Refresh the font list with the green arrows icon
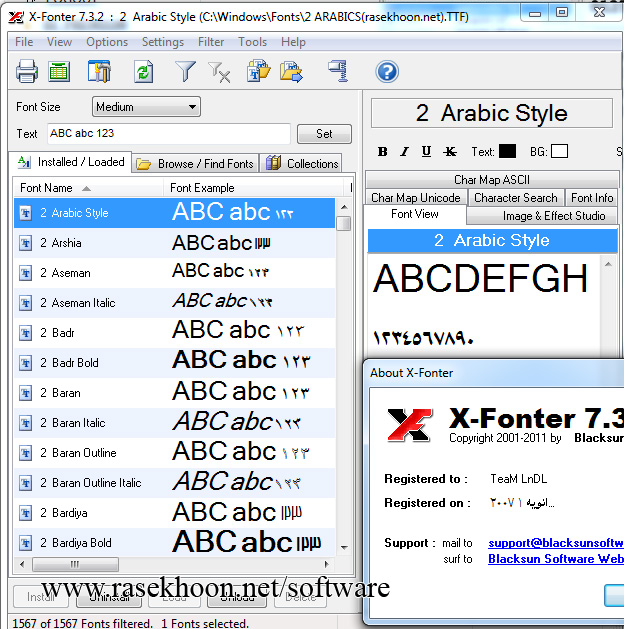The width and height of the screenshot is (624, 629). [143, 71]
